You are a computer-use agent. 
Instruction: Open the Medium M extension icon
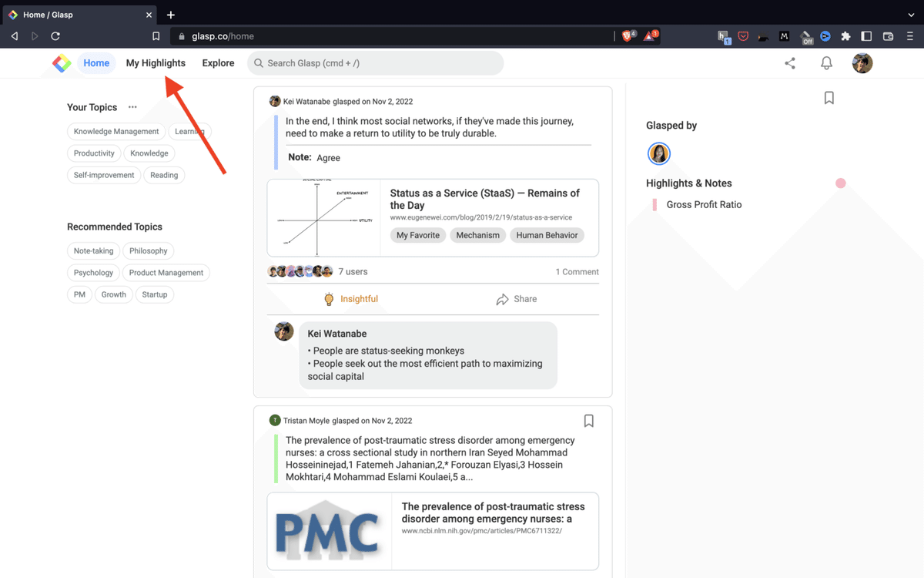785,36
